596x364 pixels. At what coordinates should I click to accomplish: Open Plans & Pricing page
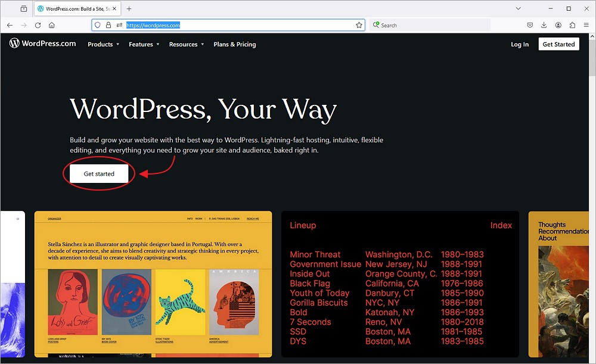234,44
